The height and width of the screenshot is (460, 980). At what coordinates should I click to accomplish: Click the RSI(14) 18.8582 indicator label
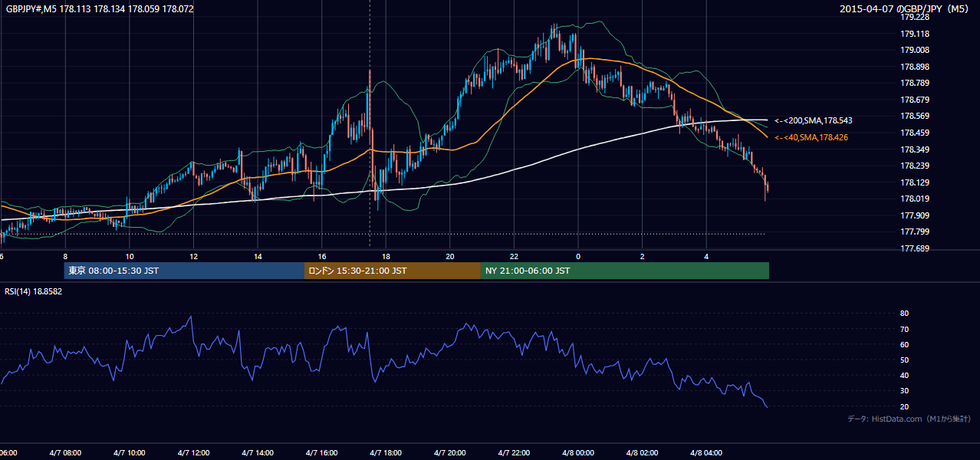[x=34, y=291]
